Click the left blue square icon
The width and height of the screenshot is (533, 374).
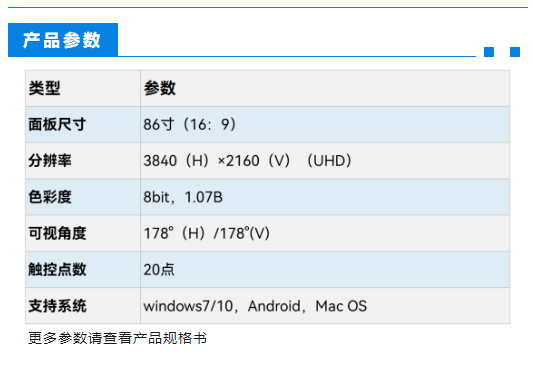coord(489,52)
